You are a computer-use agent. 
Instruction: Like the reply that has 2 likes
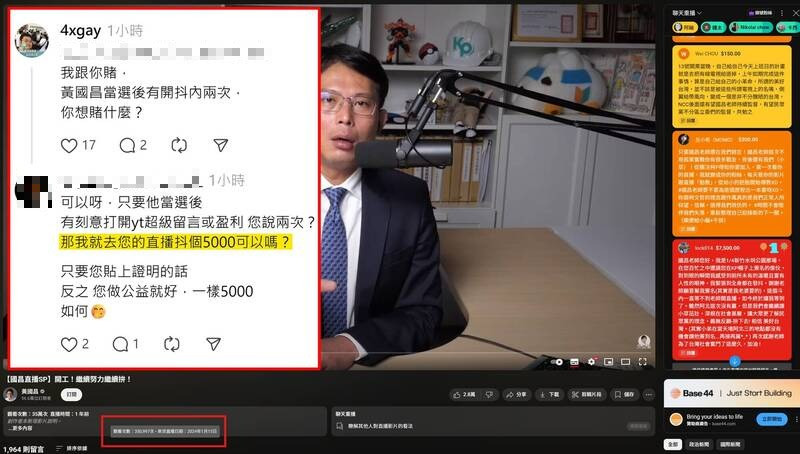click(x=69, y=344)
